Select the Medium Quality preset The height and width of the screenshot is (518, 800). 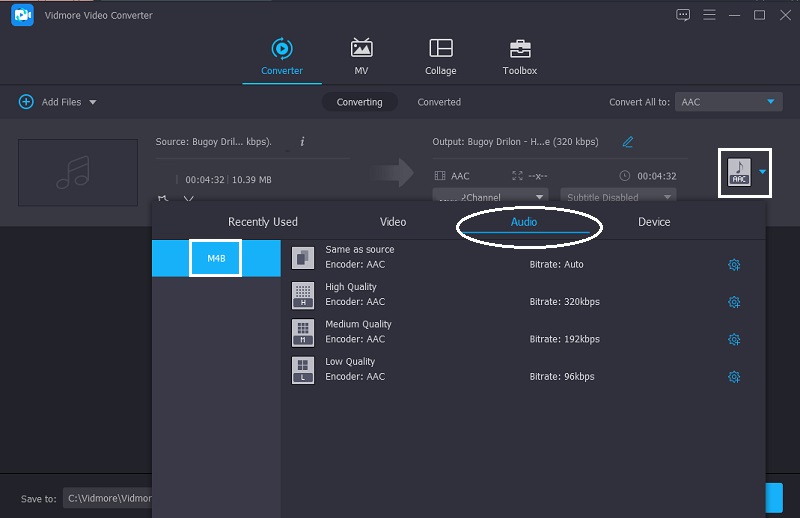358,332
